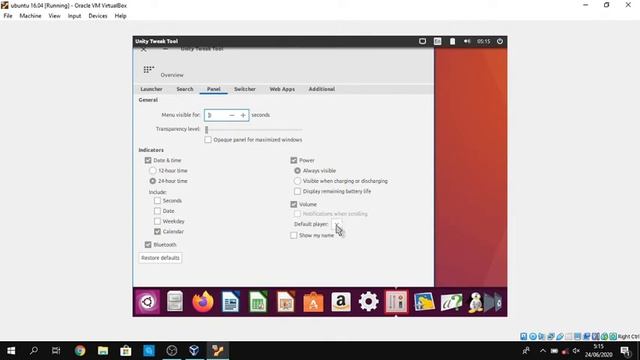640x360 pixels.
Task: Click the Overview grid icon
Action: (149, 70)
